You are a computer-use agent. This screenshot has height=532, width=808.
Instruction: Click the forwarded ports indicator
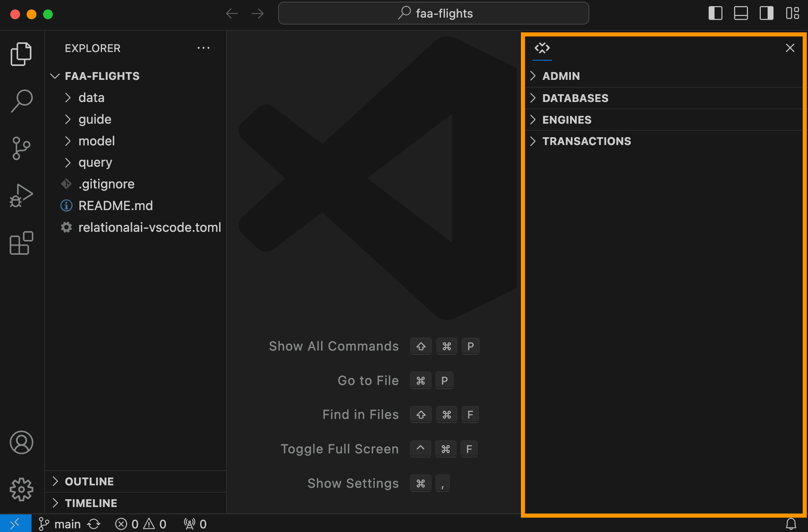195,524
